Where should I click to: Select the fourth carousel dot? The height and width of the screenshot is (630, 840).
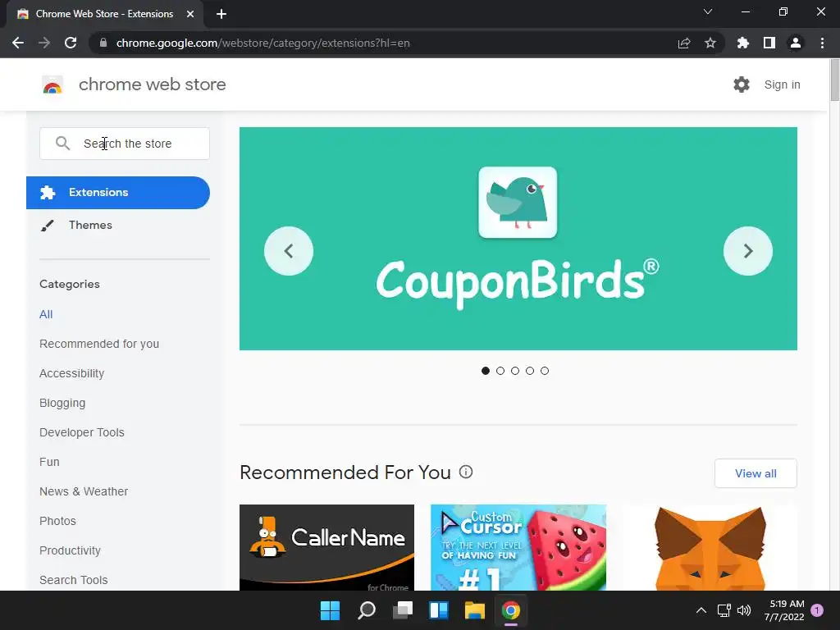point(530,371)
